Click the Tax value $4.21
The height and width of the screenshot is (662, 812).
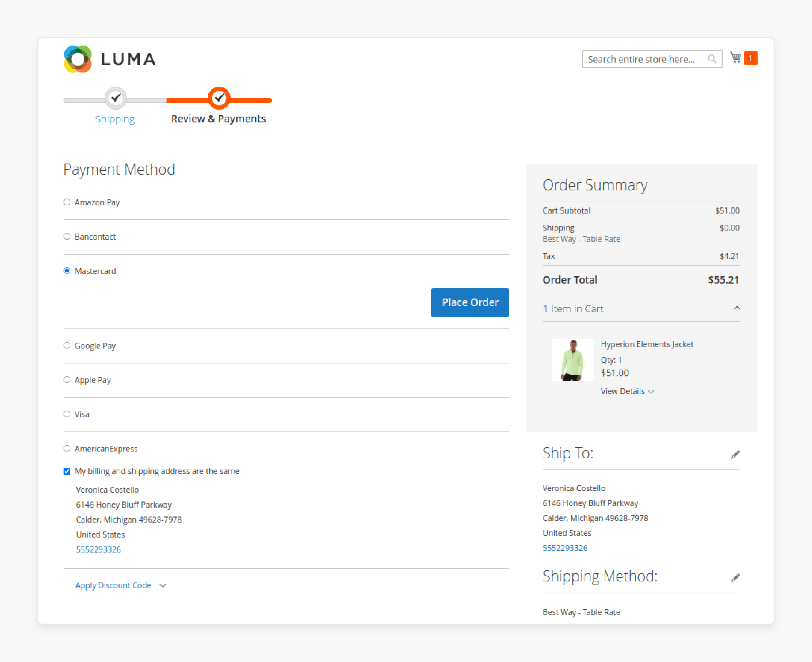[x=729, y=256]
